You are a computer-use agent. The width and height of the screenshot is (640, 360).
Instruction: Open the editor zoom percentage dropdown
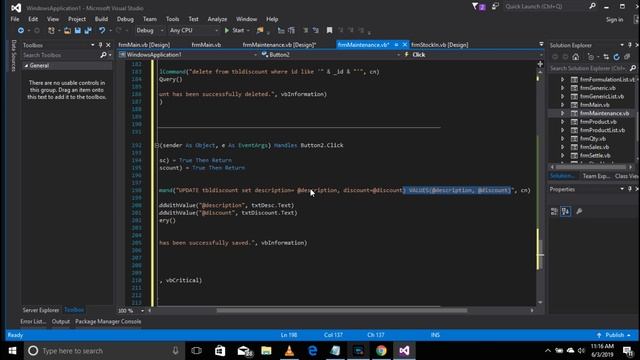(x=142, y=311)
